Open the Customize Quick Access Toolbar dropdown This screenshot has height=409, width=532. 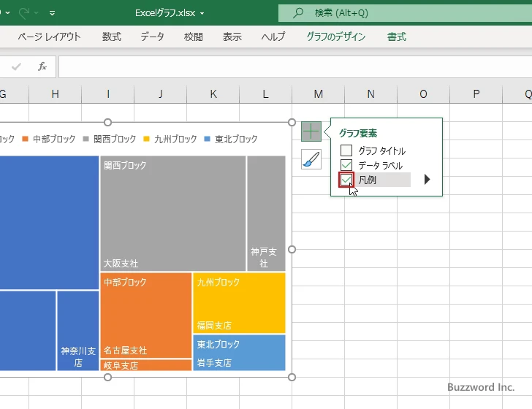click(x=53, y=13)
